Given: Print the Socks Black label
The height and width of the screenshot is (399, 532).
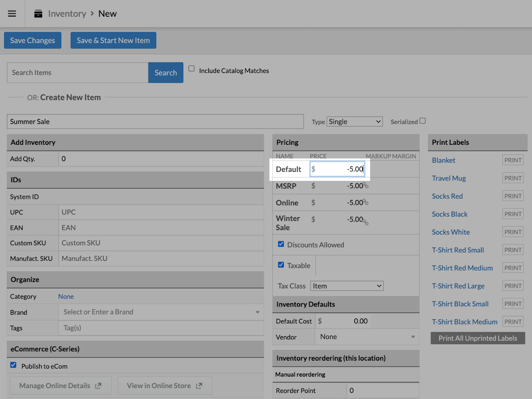Looking at the screenshot, I should point(513,214).
